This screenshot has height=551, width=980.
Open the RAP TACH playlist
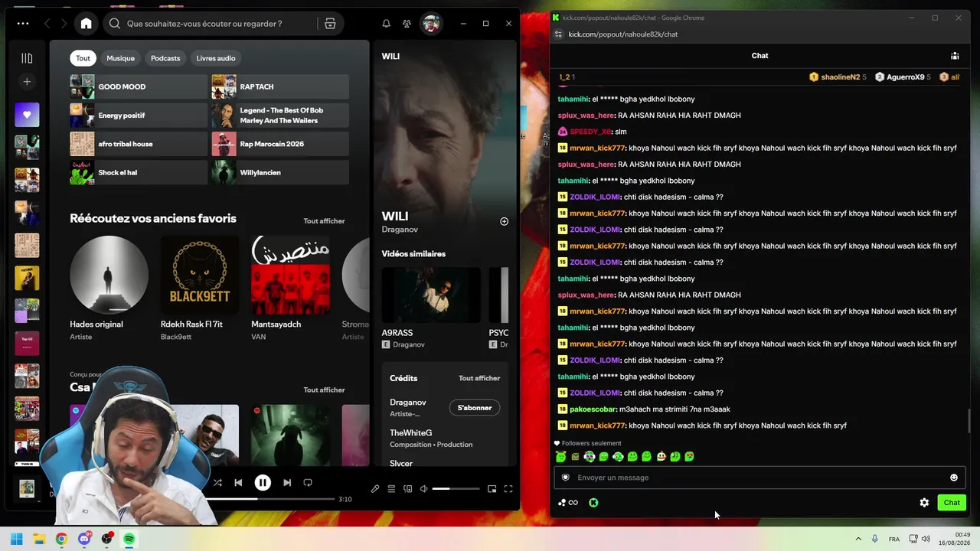(x=280, y=86)
